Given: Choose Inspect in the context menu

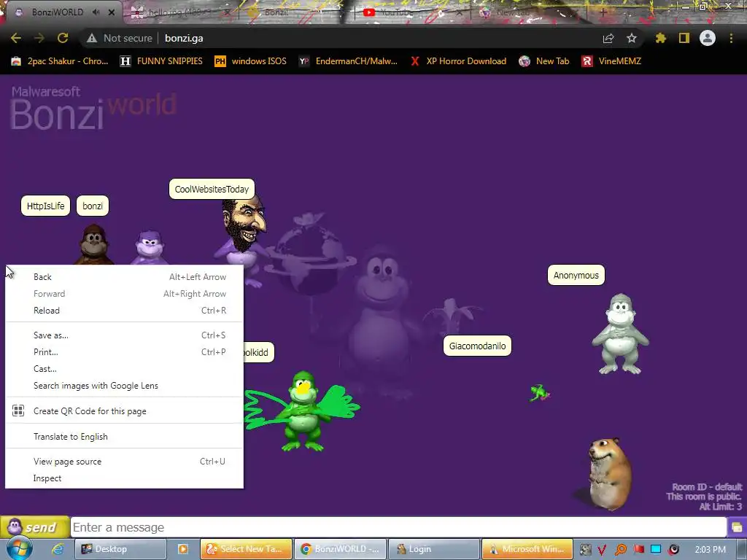Looking at the screenshot, I should 124,478.
